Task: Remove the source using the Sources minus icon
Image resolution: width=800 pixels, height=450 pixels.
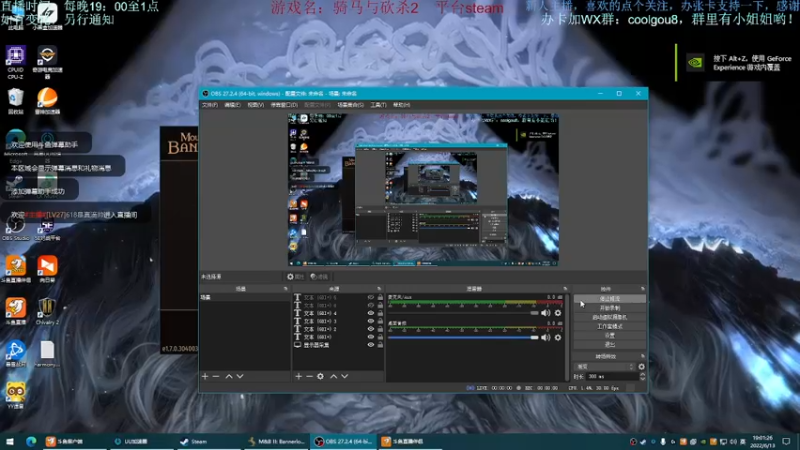Action: pyautogui.click(x=309, y=377)
